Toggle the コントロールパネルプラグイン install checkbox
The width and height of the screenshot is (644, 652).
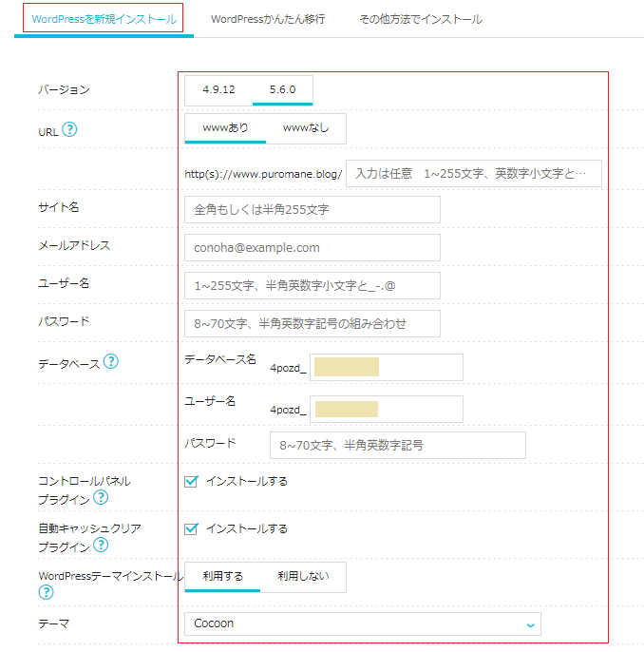(x=191, y=482)
